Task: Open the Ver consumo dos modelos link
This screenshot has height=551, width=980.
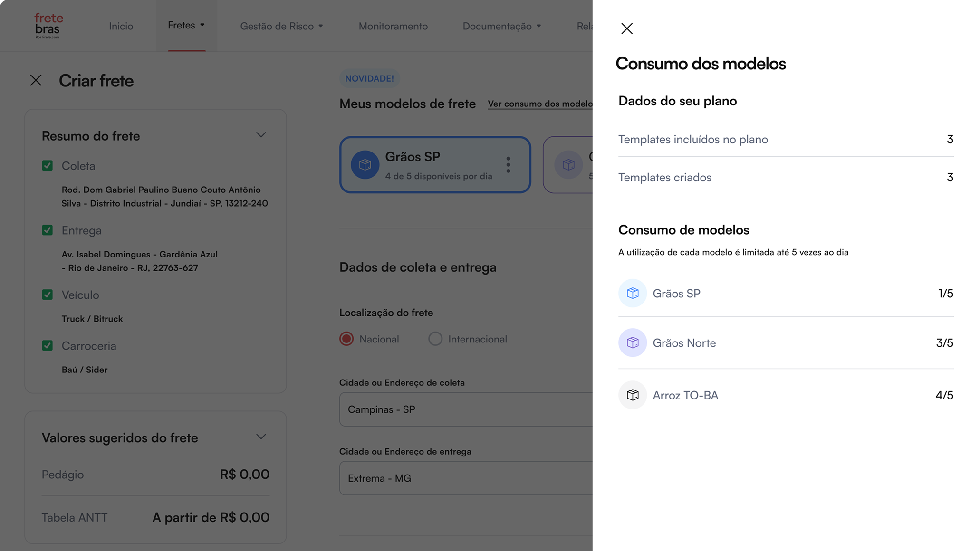Action: 540,104
